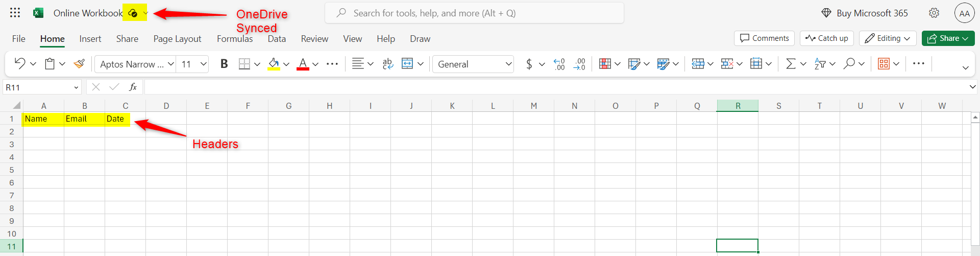Viewport: 980px width, 256px height.
Task: Open the Editing mode dropdown
Action: point(888,38)
